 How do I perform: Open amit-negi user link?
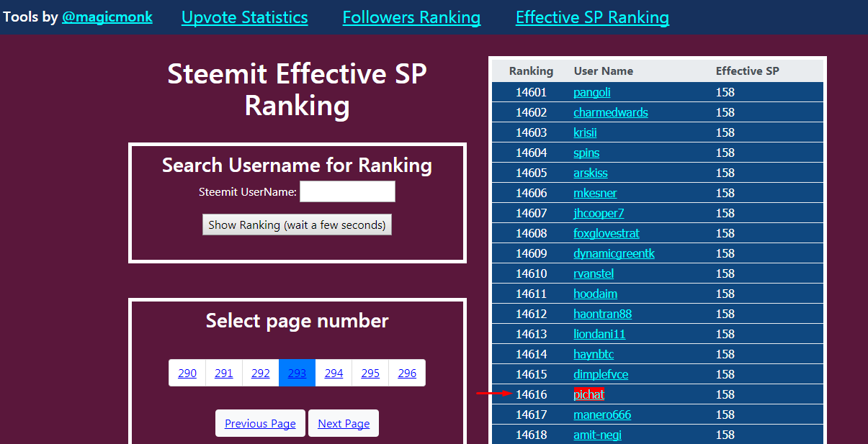(x=597, y=435)
